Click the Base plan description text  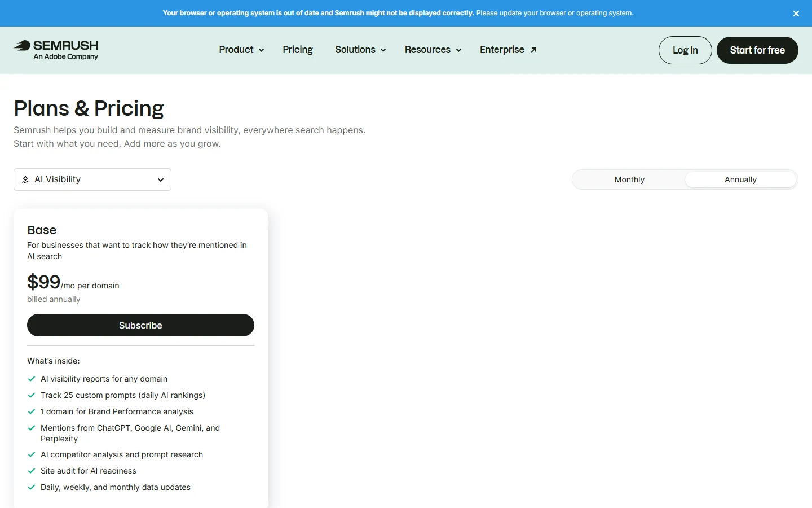(137, 251)
